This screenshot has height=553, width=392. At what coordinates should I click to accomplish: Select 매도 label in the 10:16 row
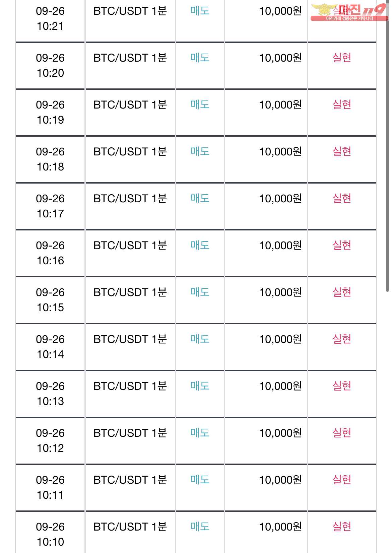[x=200, y=246]
